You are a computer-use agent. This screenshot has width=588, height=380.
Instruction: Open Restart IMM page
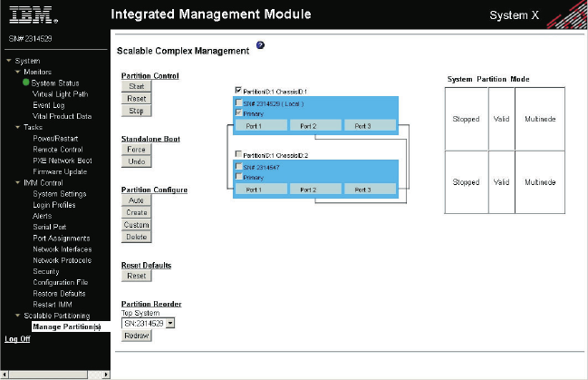(53, 305)
